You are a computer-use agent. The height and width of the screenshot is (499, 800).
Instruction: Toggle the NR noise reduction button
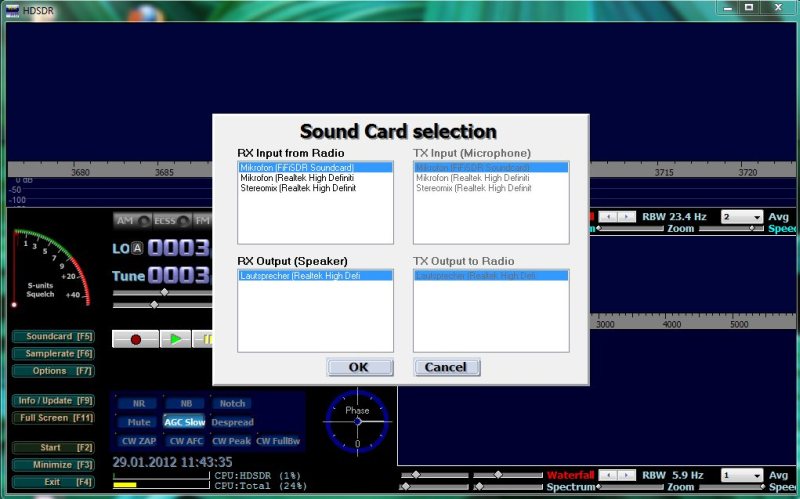point(138,404)
